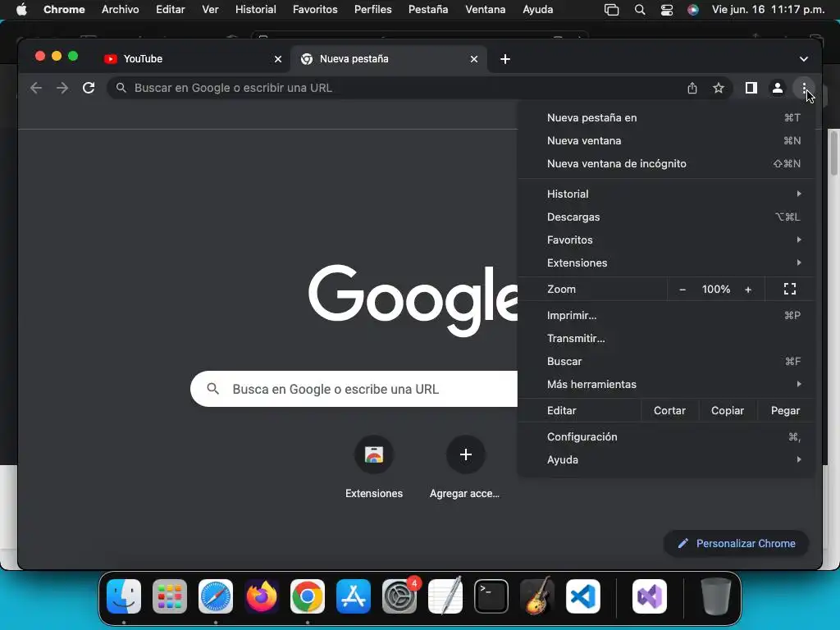Open the Archivo menu in menu bar
This screenshot has width=840, height=630.
pos(120,10)
